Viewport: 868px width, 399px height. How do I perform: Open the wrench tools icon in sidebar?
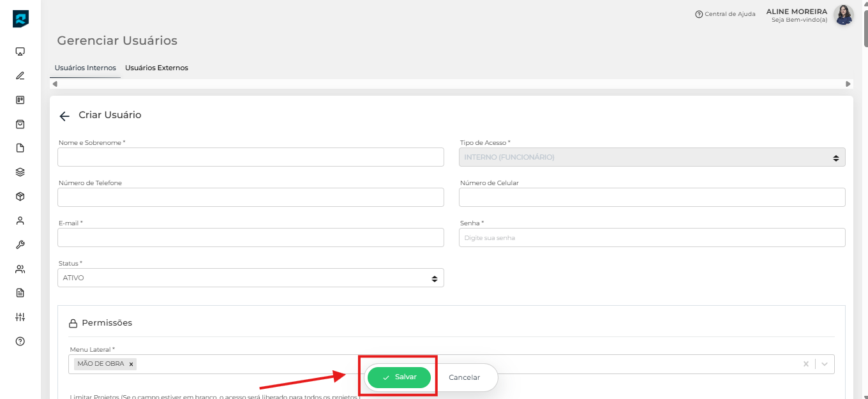tap(20, 245)
